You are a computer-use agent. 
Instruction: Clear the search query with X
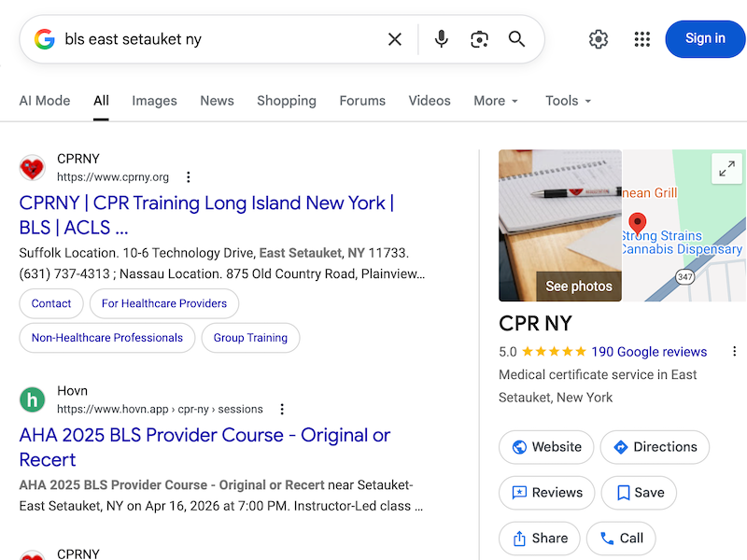pos(394,39)
